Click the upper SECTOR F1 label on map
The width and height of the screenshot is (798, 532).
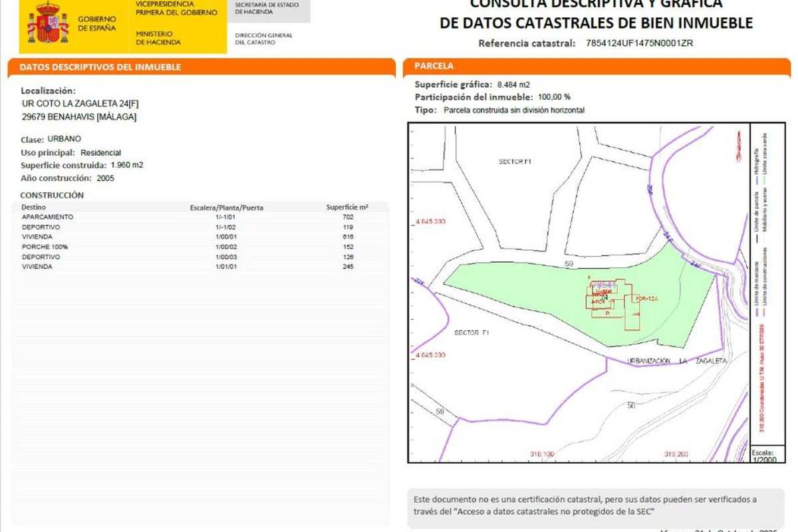515,162
